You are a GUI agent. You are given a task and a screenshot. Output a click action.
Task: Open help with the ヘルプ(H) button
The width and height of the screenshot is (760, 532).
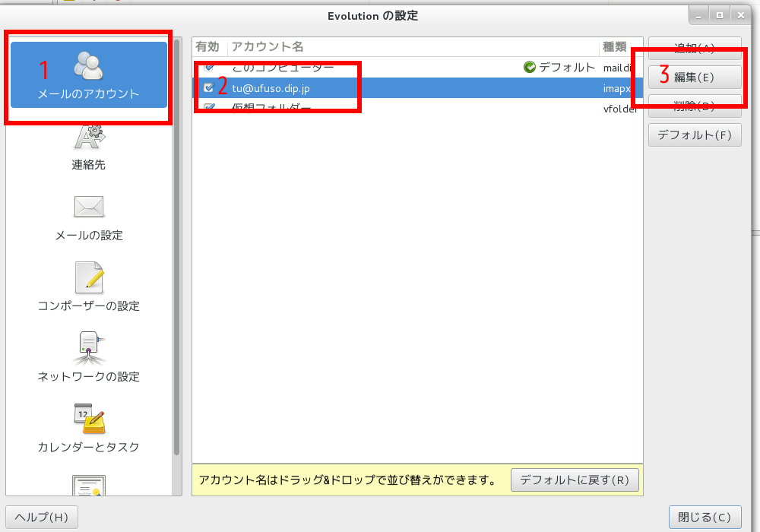tap(42, 518)
